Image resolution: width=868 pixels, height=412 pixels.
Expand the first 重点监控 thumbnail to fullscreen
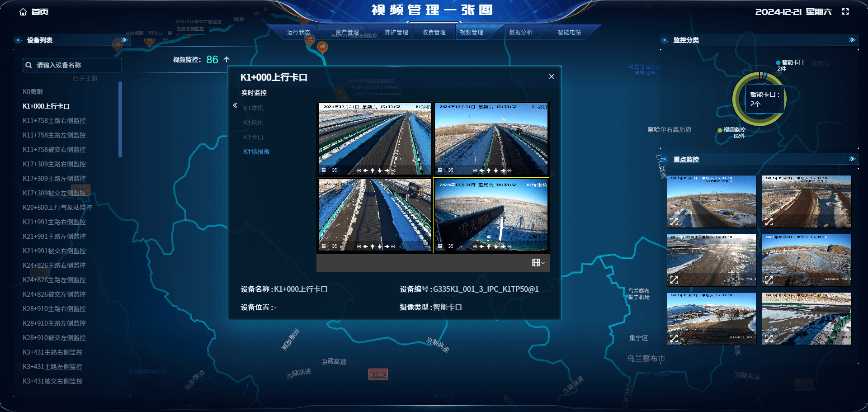click(x=674, y=222)
